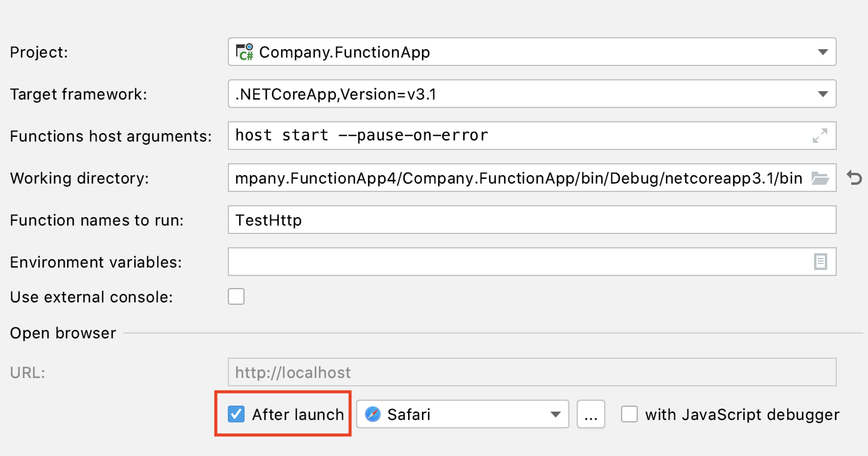This screenshot has width=868, height=456.
Task: Click the C# project icon beside Company.FunctionApp
Action: coord(245,52)
